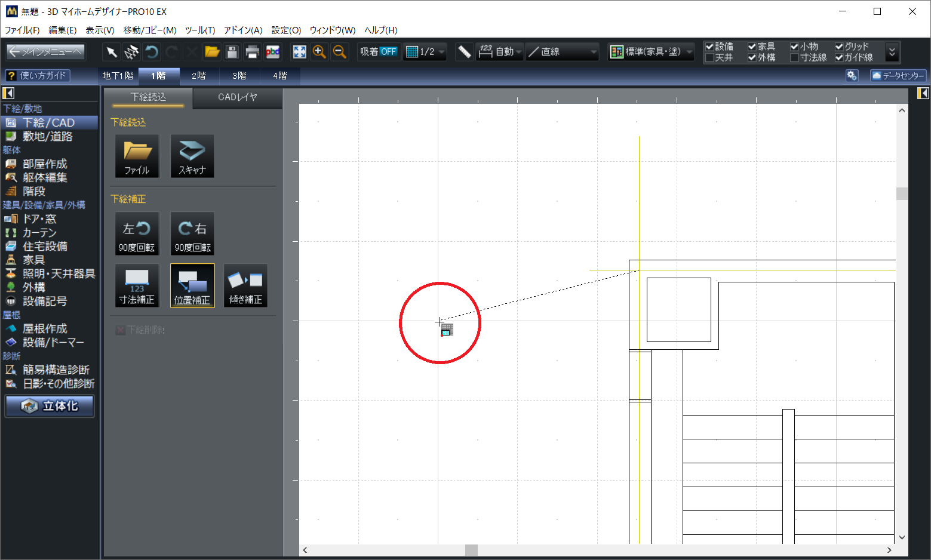The height and width of the screenshot is (560, 931).
Task: Click the fit-to-screen view icon
Action: click(299, 52)
